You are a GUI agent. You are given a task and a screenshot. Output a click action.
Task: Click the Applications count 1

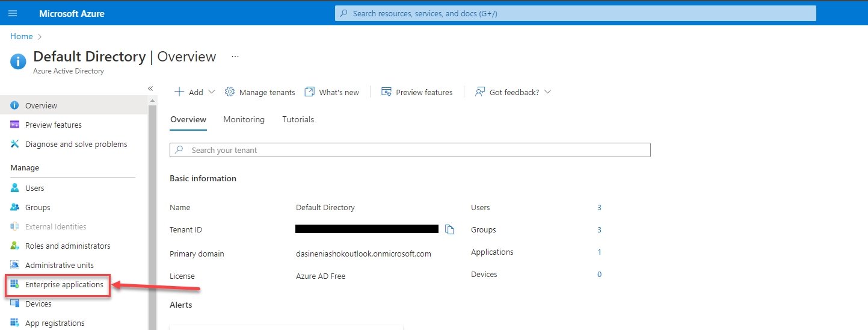pyautogui.click(x=599, y=252)
